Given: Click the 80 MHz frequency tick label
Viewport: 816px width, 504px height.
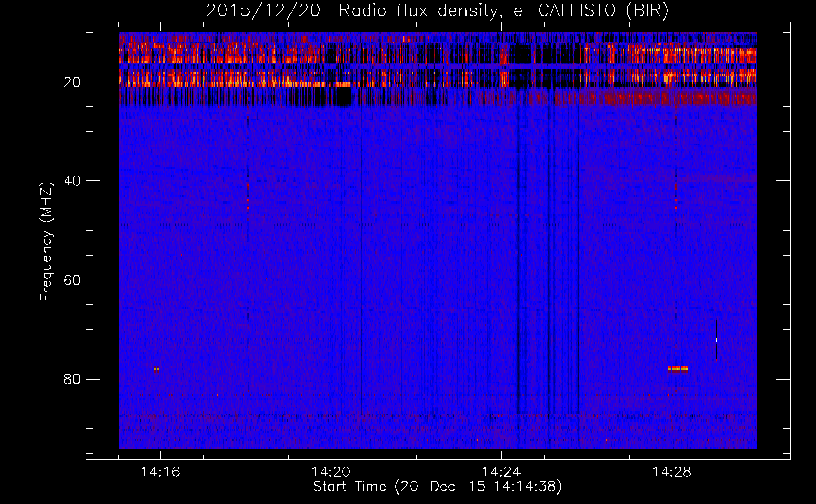Looking at the screenshot, I should (72, 379).
